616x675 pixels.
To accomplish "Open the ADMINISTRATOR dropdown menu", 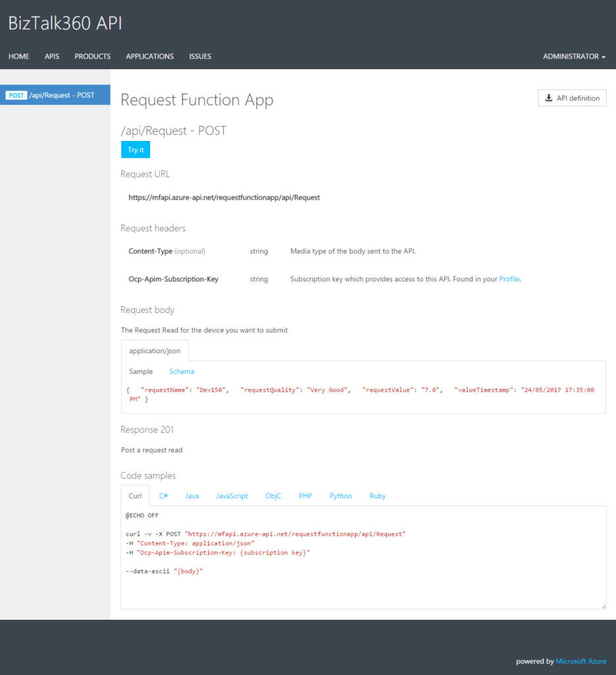I will (x=571, y=56).
